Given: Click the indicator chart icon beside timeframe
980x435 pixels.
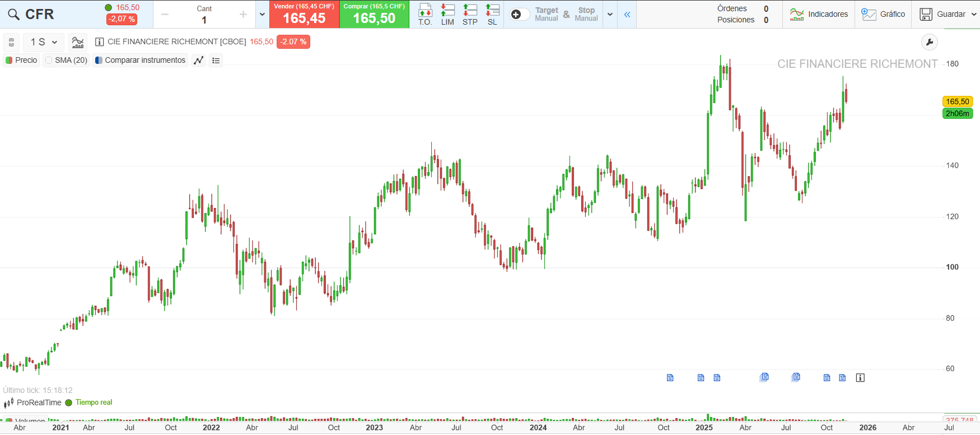Looking at the screenshot, I should (x=78, y=42).
